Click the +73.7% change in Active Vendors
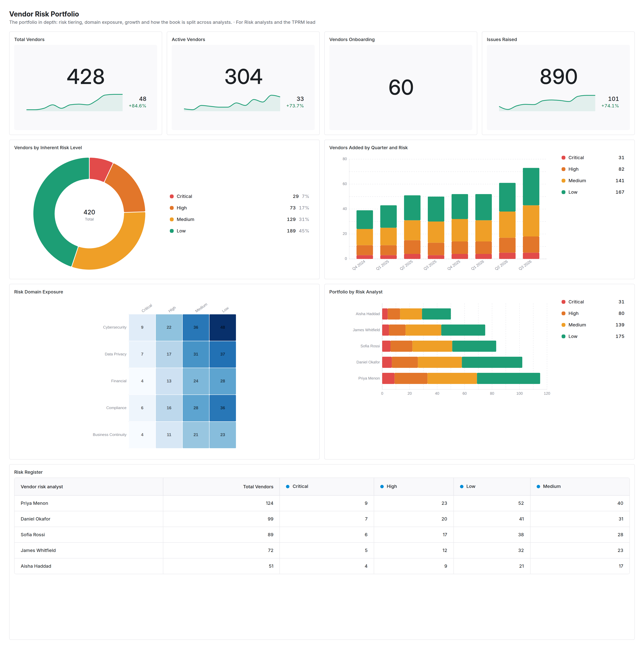The image size is (644, 649). [x=295, y=106]
